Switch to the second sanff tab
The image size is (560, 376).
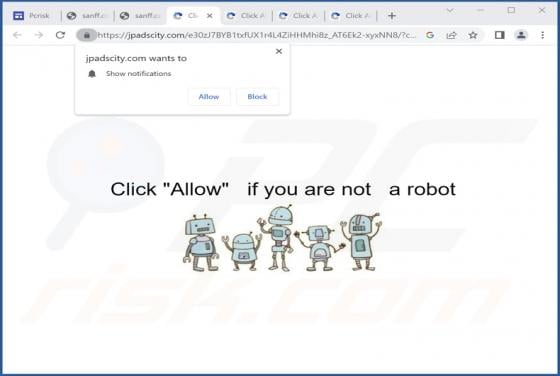[x=140, y=16]
